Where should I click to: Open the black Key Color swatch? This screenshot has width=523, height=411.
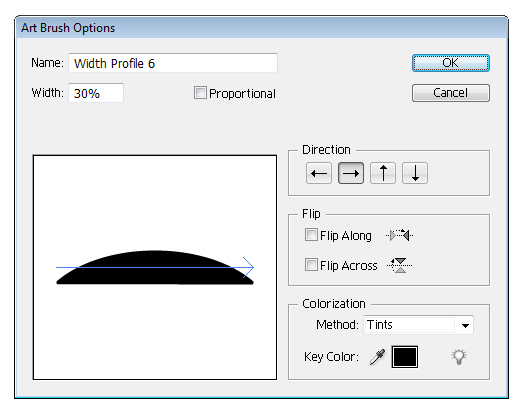(405, 357)
